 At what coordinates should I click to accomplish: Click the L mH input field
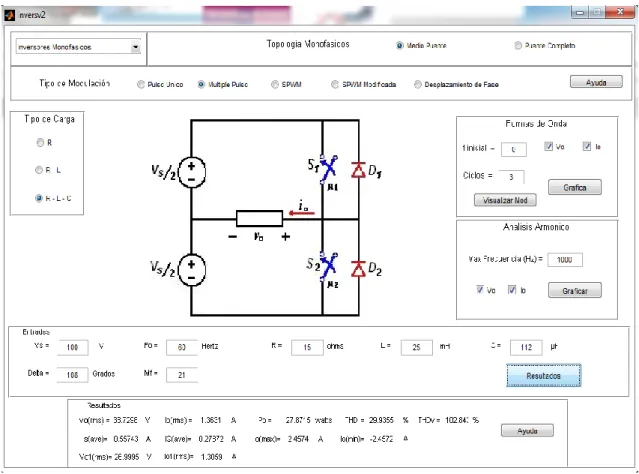tap(416, 347)
